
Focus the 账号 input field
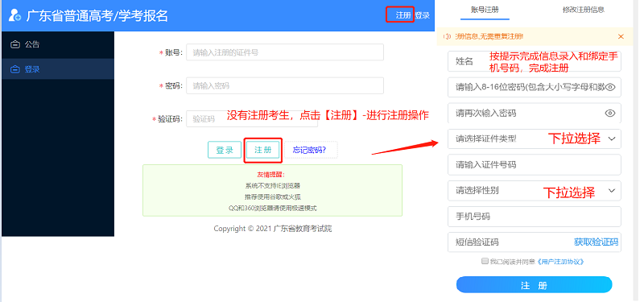pyautogui.click(x=285, y=52)
